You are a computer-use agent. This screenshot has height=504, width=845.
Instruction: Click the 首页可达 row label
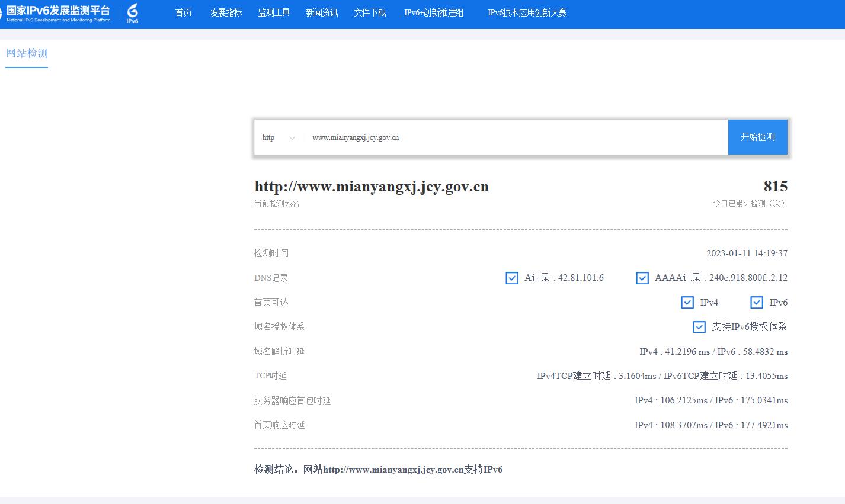271,303
